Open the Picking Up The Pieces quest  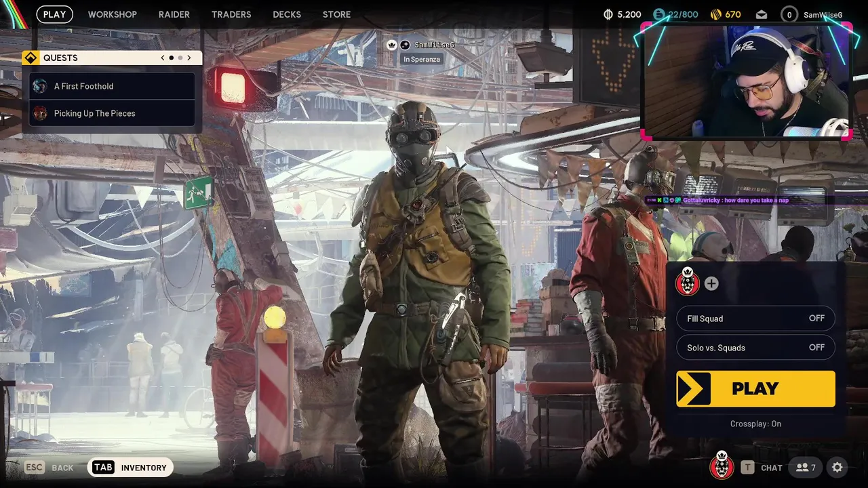point(113,113)
